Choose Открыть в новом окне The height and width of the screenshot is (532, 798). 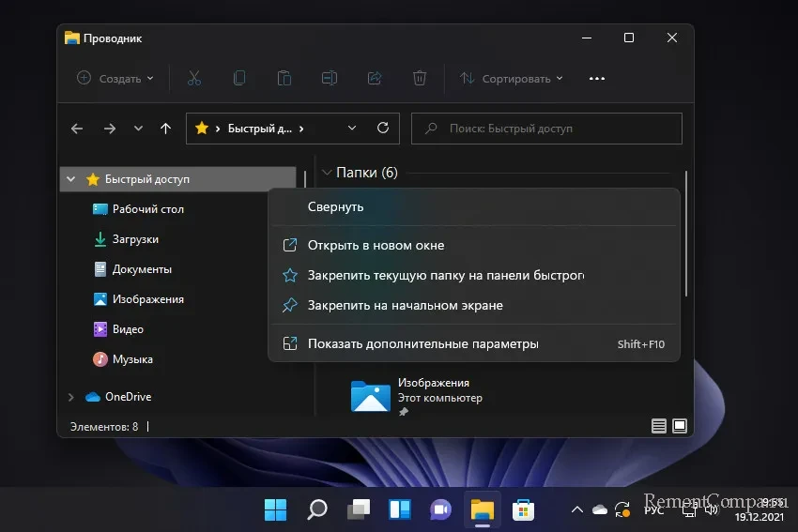376,245
